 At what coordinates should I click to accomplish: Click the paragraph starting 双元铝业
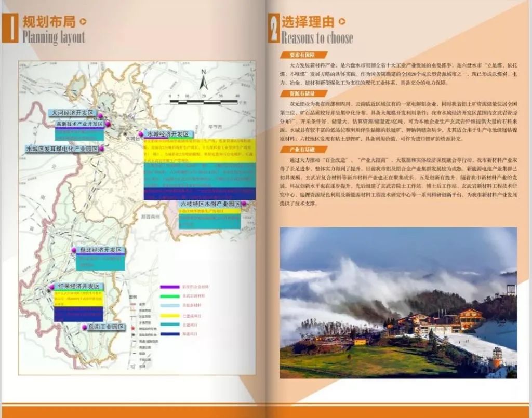(x=398, y=121)
